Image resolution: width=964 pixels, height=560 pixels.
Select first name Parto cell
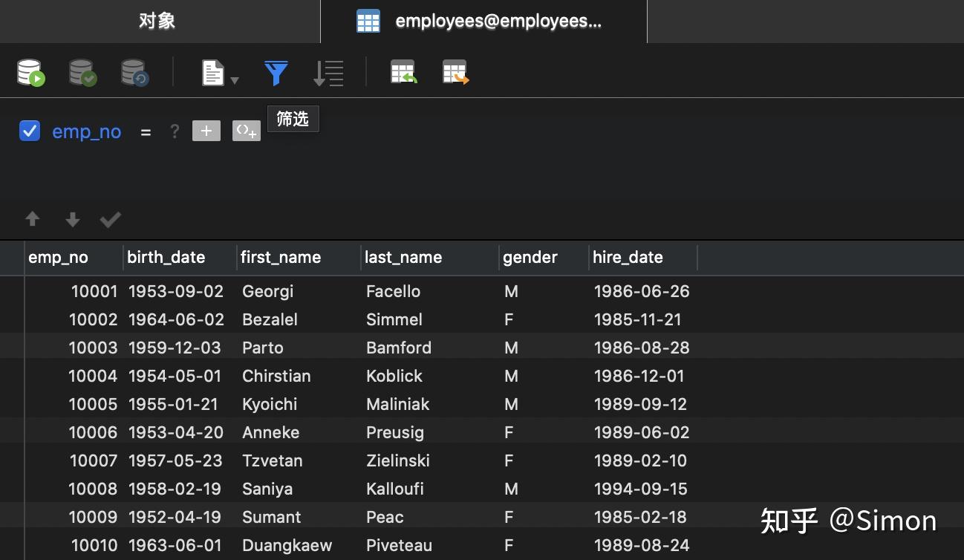299,348
